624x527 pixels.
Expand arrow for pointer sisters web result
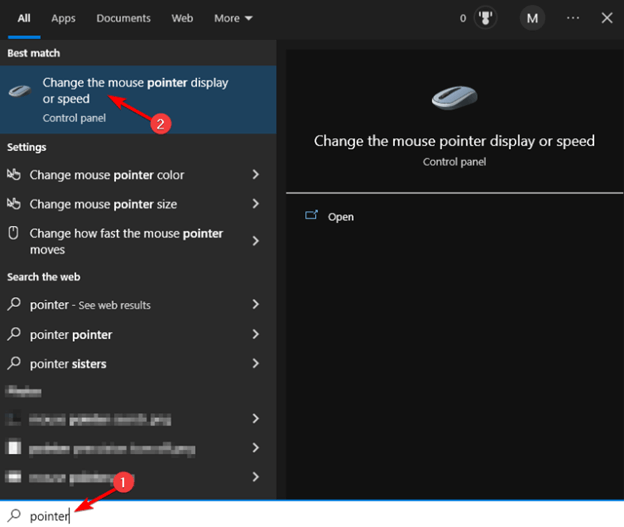(x=256, y=364)
